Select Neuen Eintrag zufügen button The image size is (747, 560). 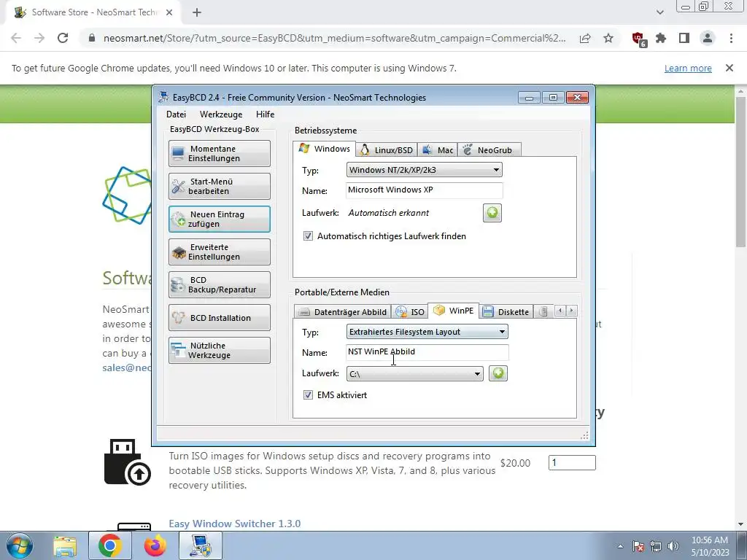pos(219,219)
